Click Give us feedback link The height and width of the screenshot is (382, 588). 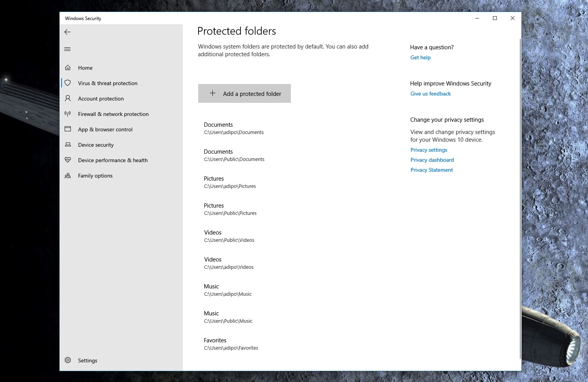[x=431, y=94]
